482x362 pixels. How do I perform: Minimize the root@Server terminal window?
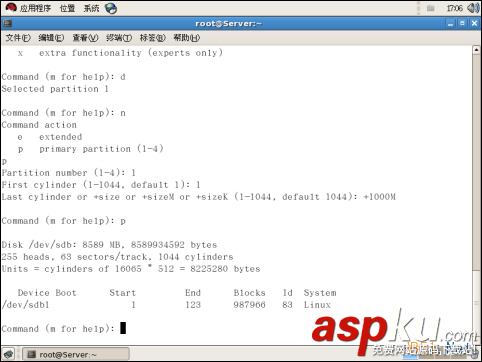pyautogui.click(x=451, y=24)
